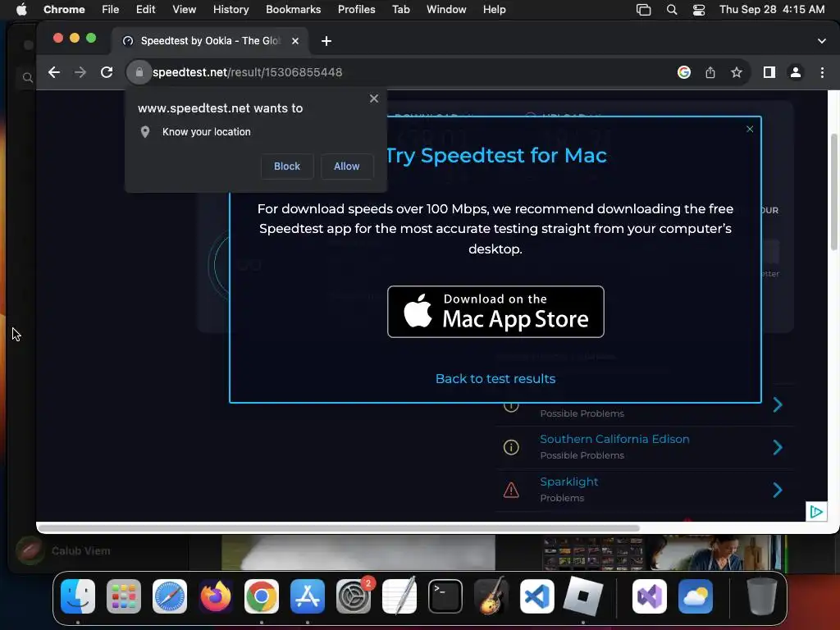The width and height of the screenshot is (840, 630).
Task: Dismiss the location permission popup
Action: [374, 98]
